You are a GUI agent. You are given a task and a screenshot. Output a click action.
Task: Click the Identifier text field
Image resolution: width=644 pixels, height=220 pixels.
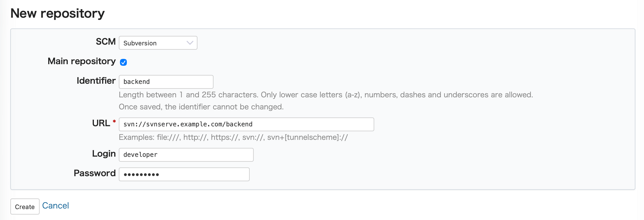coord(166,82)
